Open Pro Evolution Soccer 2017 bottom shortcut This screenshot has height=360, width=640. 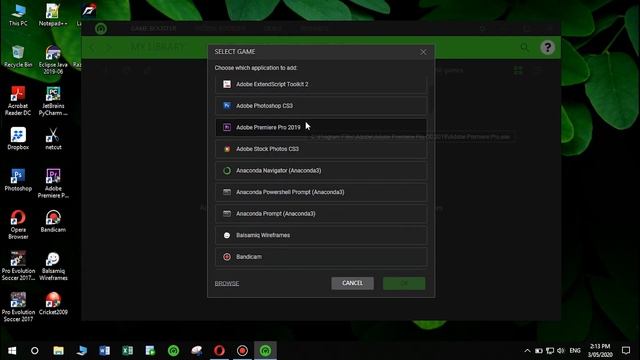[x=18, y=307]
